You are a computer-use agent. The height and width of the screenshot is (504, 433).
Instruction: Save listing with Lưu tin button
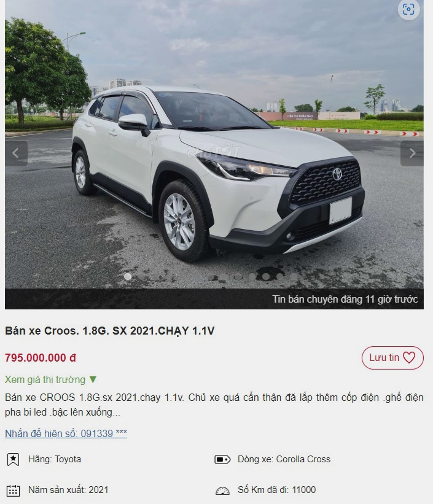coord(392,357)
